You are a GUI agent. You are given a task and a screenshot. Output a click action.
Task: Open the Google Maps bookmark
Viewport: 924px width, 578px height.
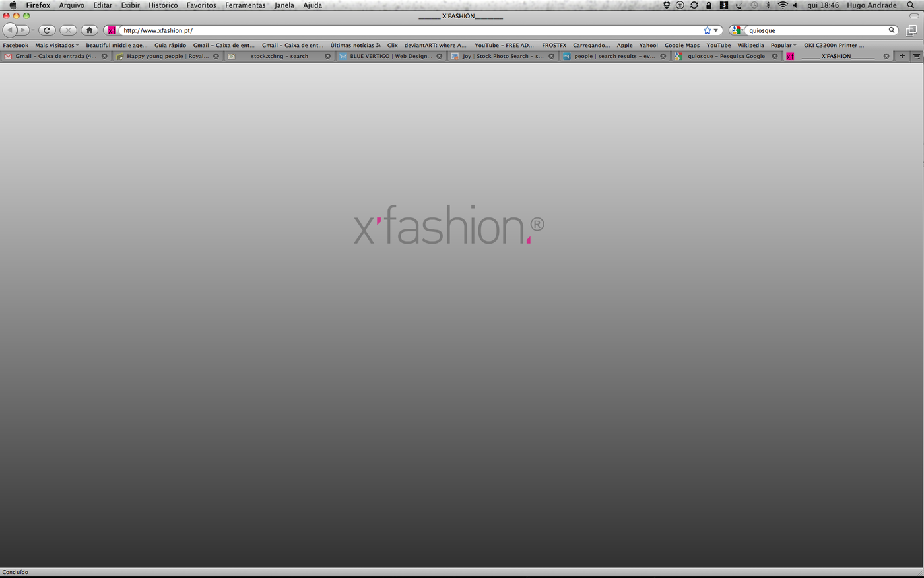682,46
